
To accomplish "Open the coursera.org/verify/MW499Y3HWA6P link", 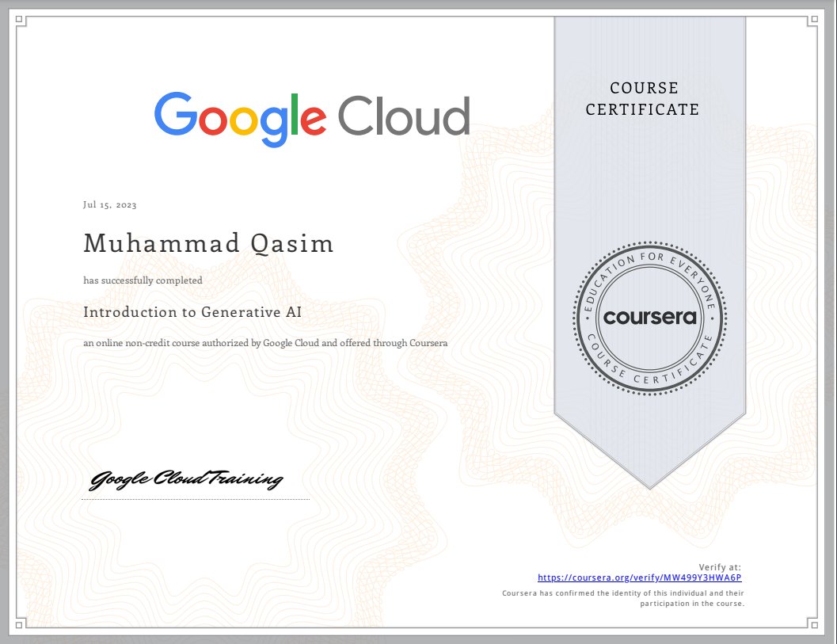I will coord(640,577).
